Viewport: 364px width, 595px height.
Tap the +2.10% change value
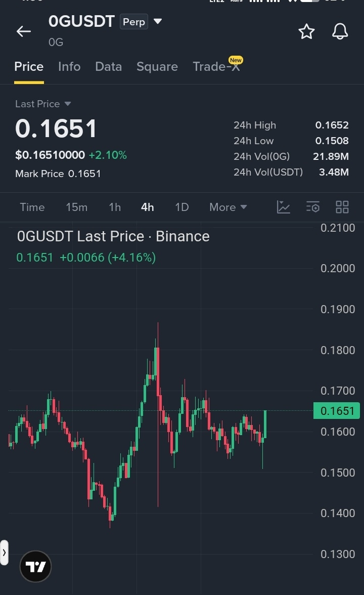pyautogui.click(x=108, y=155)
